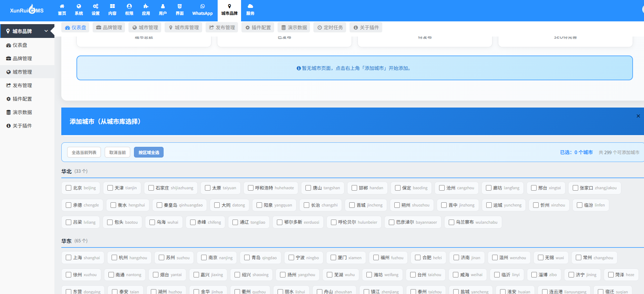Click the 暂无城市页面 notice banner

tap(355, 68)
